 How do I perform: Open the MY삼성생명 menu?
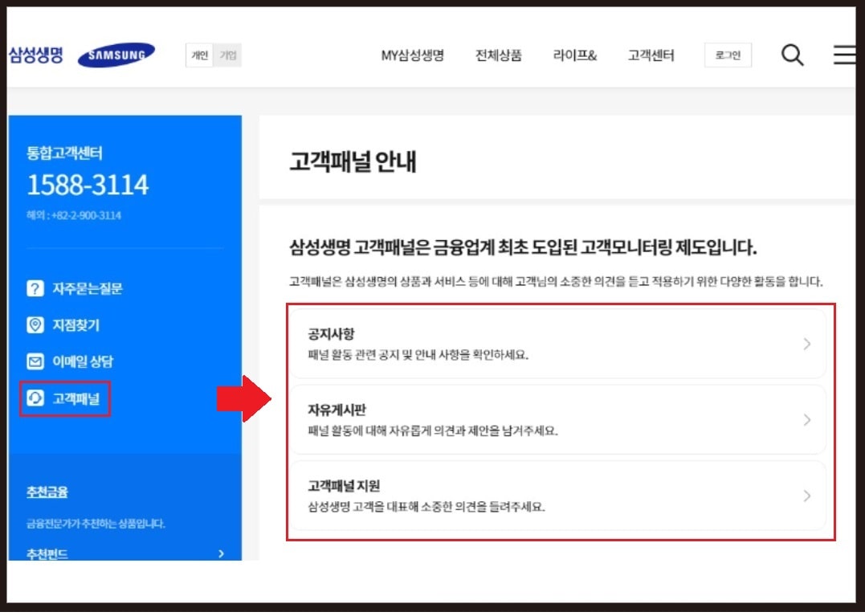pos(412,55)
